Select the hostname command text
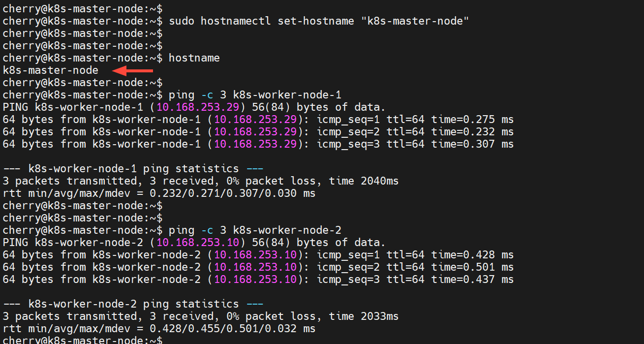Image resolution: width=644 pixels, height=344 pixels. coord(194,58)
